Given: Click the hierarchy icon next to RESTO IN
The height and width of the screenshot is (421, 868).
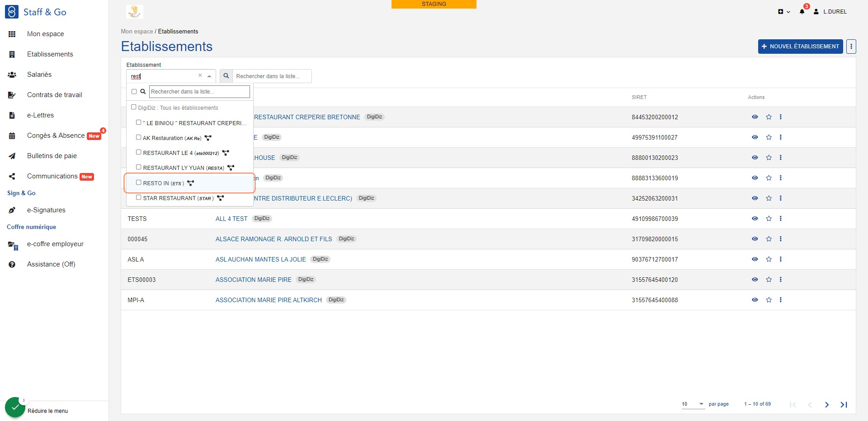Looking at the screenshot, I should 190,183.
